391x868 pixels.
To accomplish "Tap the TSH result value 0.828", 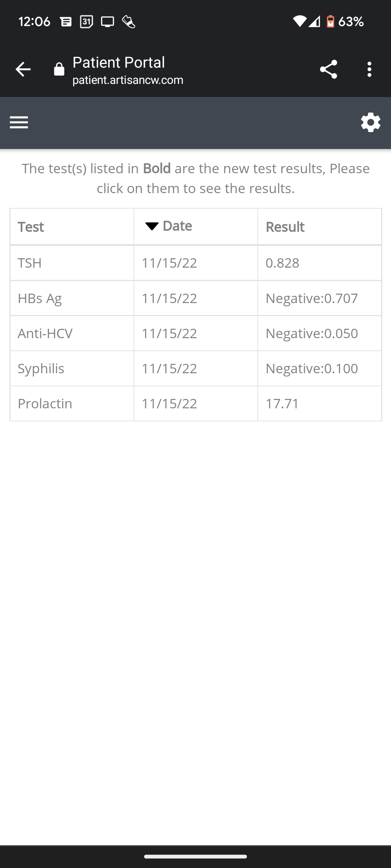I will tap(282, 263).
